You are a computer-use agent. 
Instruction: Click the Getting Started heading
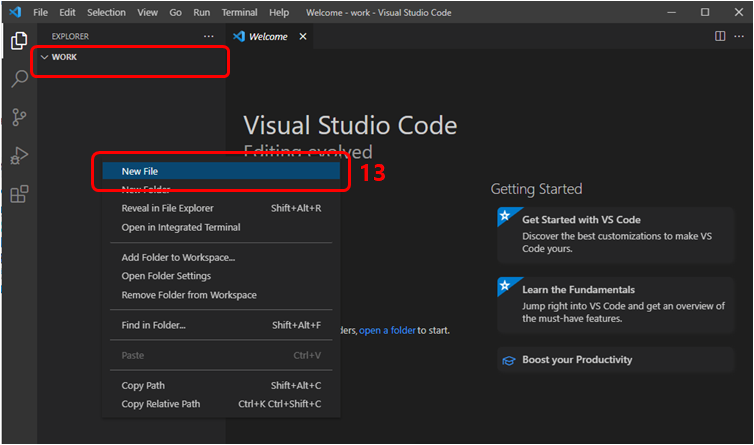(536, 189)
